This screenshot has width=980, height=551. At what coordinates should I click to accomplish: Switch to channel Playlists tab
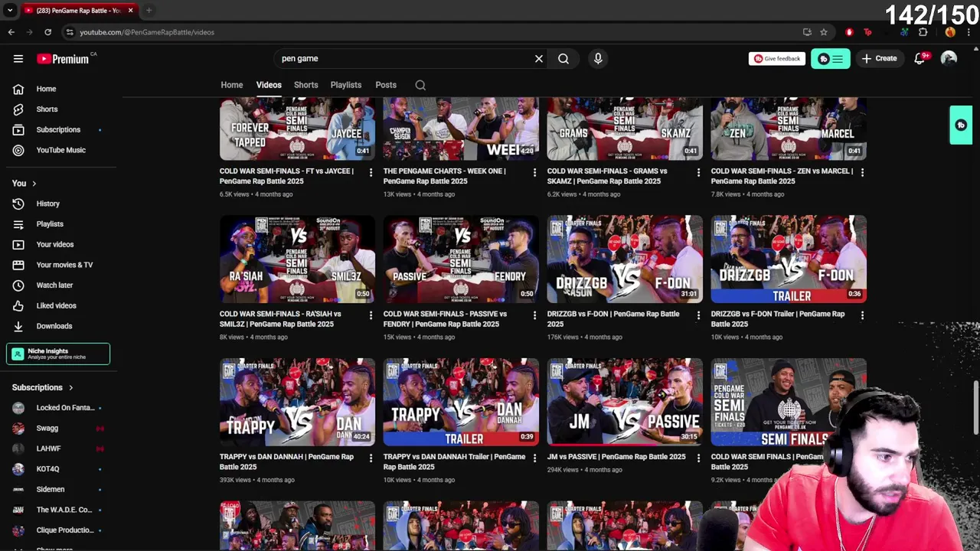click(346, 85)
